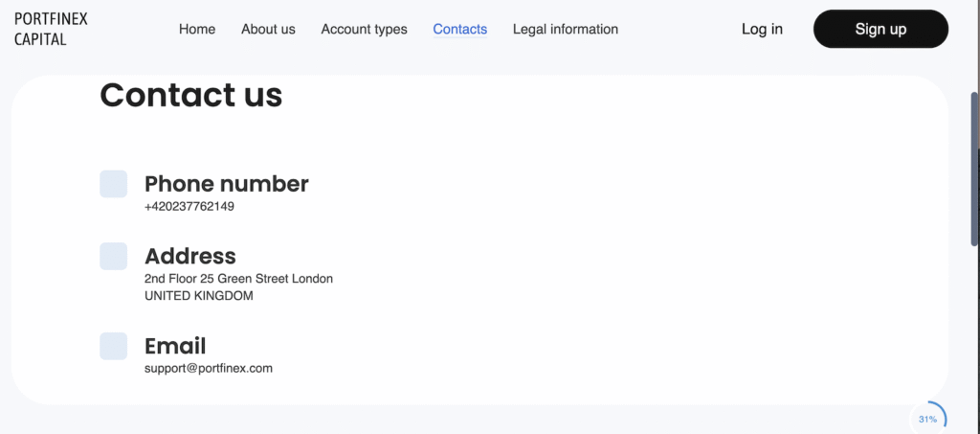Click the phone number +420237762149
The width and height of the screenshot is (980, 434).
(x=189, y=206)
